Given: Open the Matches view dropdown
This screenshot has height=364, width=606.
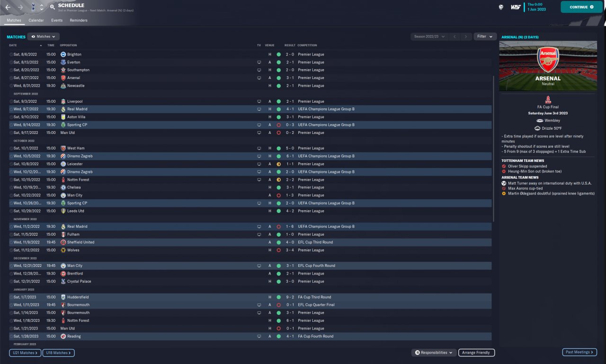Looking at the screenshot, I should (x=43, y=36).
